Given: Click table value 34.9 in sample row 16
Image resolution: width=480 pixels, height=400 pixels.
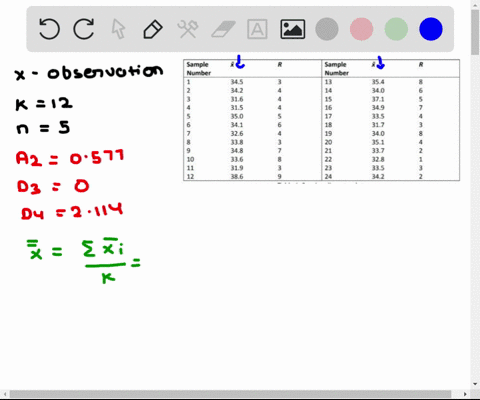Looking at the screenshot, I should tap(378, 108).
